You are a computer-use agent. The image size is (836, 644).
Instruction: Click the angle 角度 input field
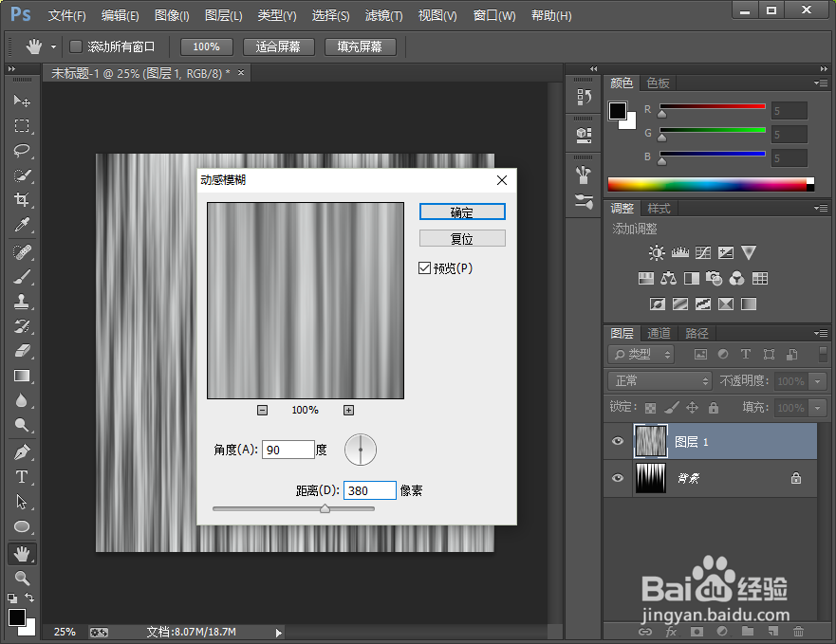click(x=288, y=450)
